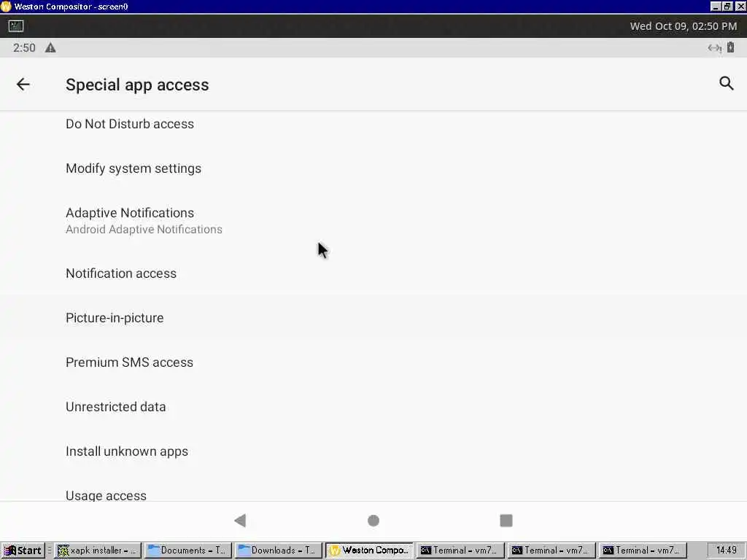Open Modify system settings
Screen dimensions: 747x560
coord(373,168)
